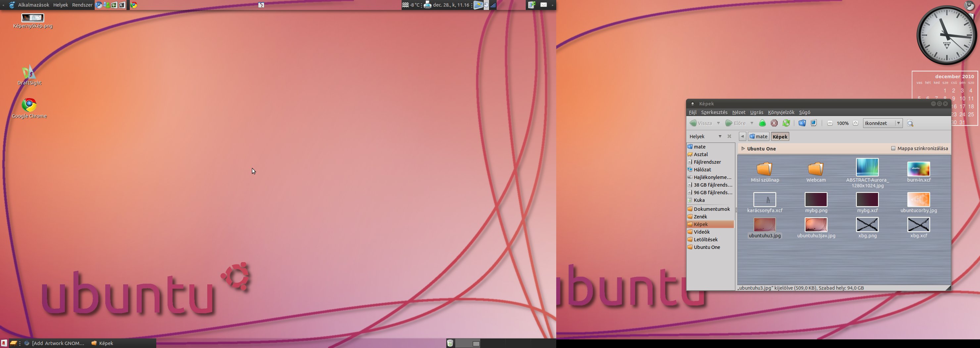Open the Rendszer panel menu
The height and width of the screenshot is (348, 980).
tap(82, 5)
